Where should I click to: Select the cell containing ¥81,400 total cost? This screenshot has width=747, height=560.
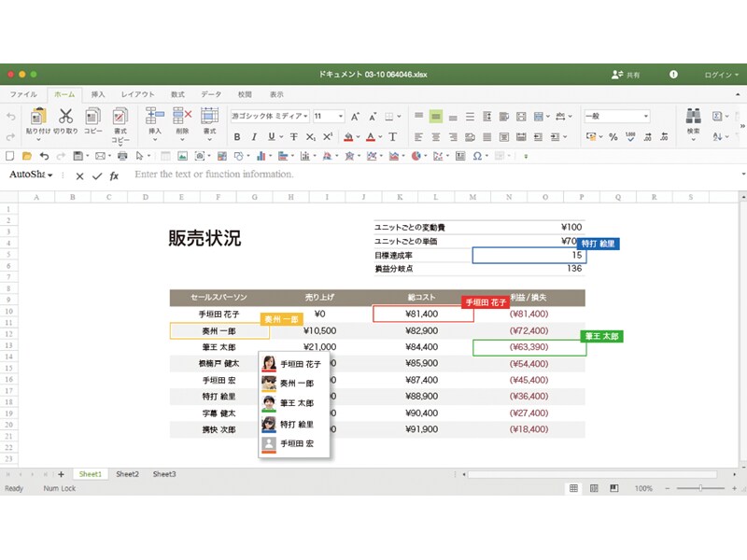point(423,314)
